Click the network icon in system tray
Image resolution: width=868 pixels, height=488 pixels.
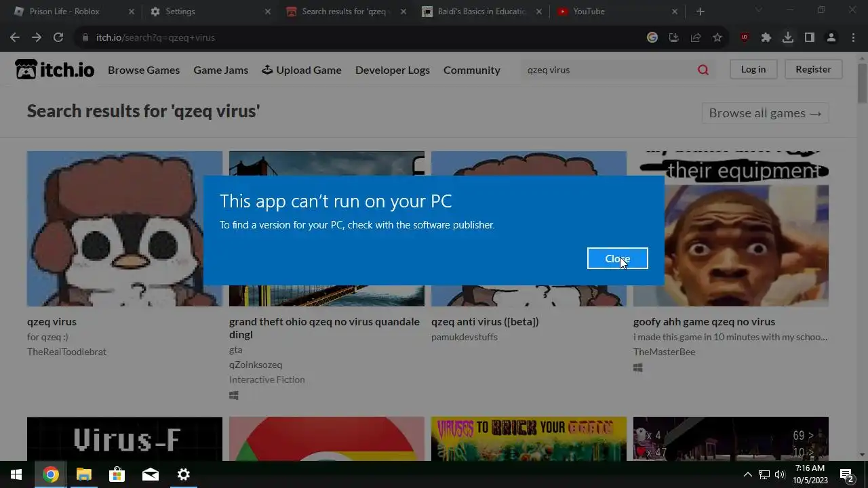pos(764,474)
